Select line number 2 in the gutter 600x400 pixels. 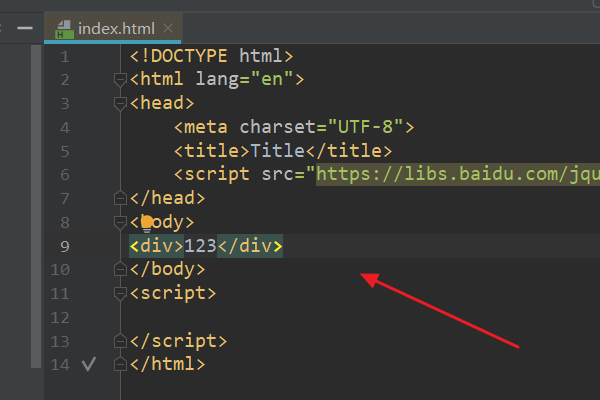coord(65,80)
